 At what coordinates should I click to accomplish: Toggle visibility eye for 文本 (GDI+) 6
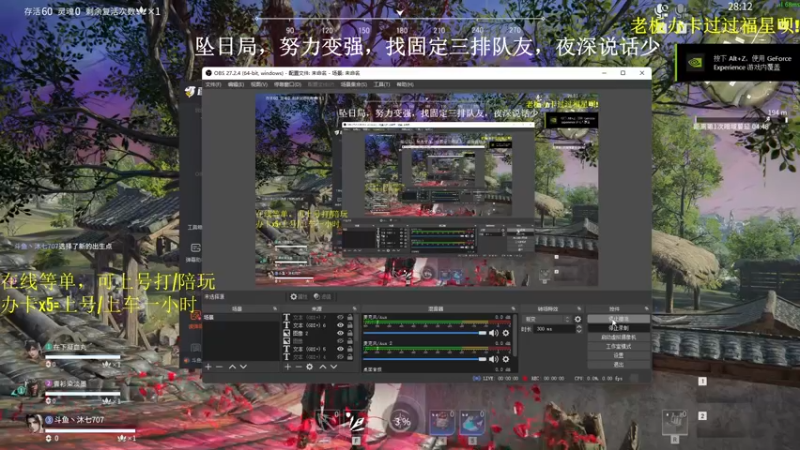pyautogui.click(x=340, y=325)
